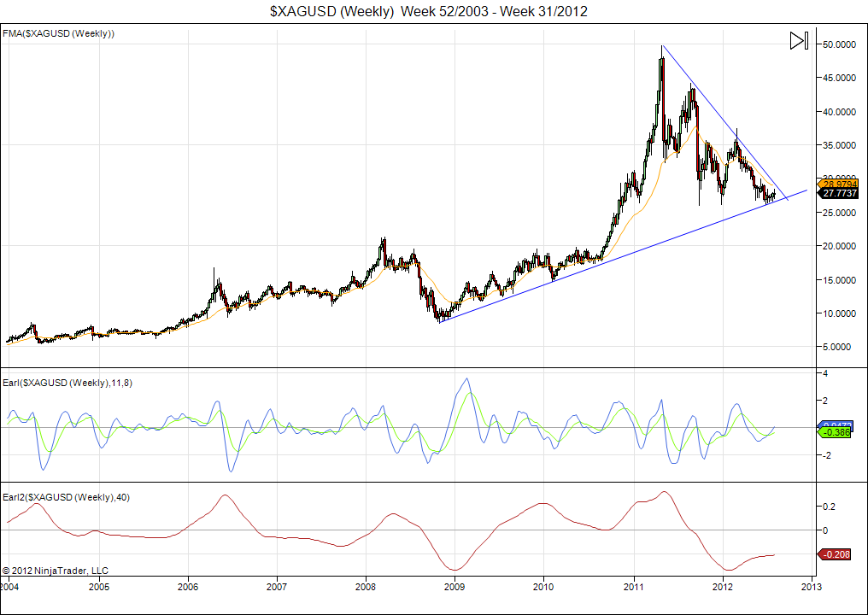Click the 2012 label on the time axis
The image size is (868, 615).
723,587
